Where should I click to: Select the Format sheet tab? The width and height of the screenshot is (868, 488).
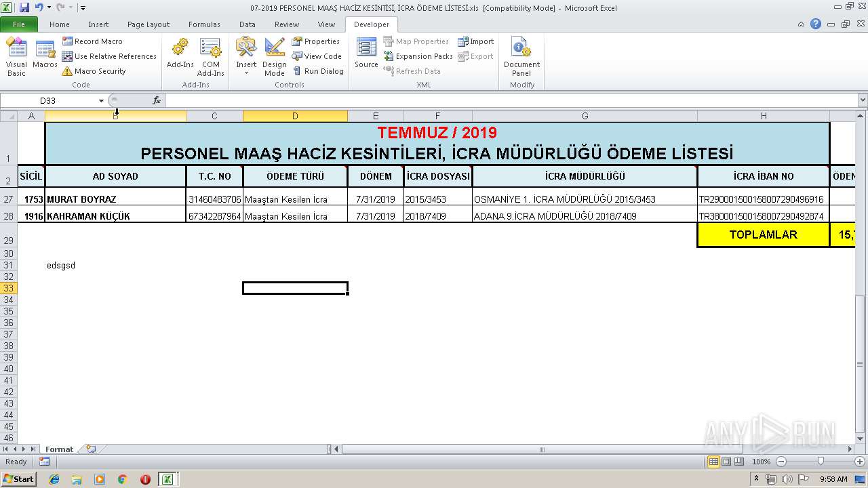59,449
